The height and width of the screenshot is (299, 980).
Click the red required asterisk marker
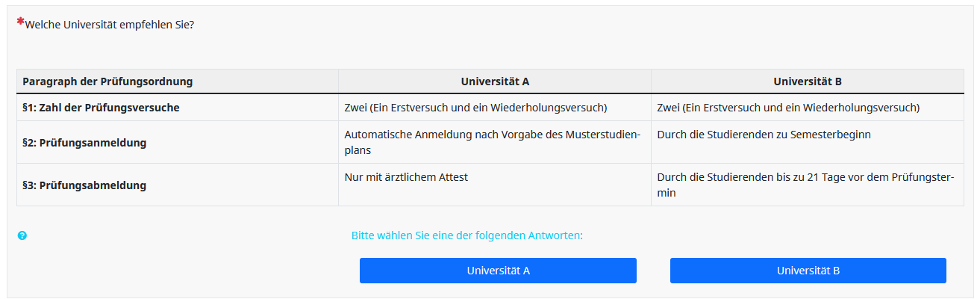click(20, 22)
